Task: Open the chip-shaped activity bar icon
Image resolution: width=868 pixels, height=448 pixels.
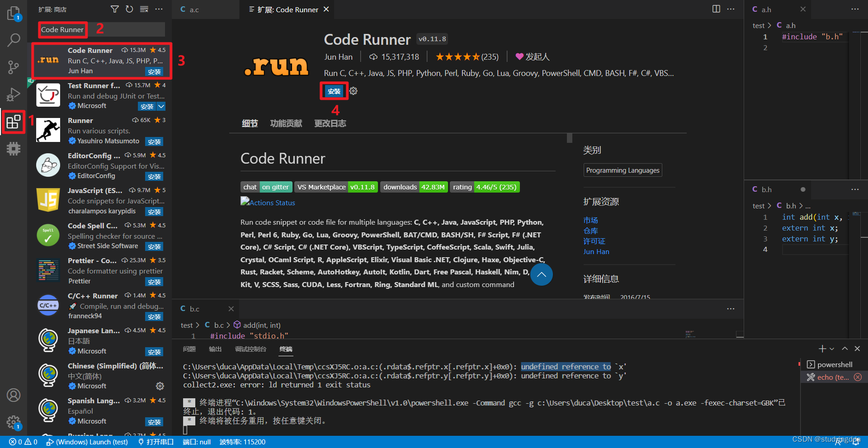Action: tap(14, 149)
